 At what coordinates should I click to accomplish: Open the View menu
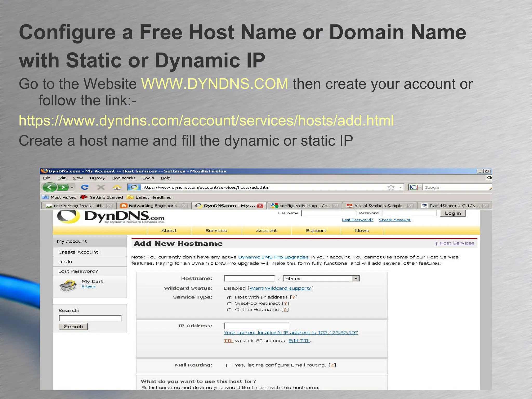coord(77,178)
